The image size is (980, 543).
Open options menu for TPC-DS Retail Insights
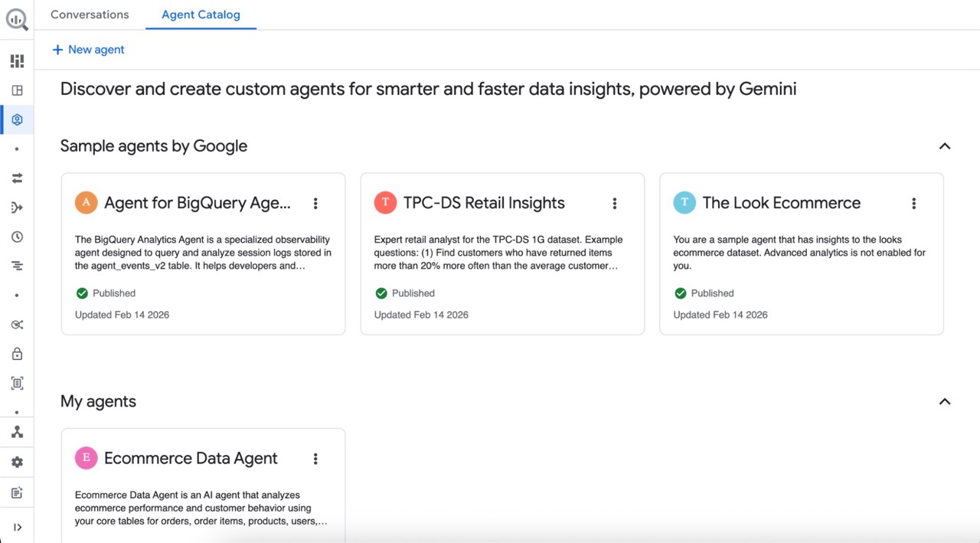tap(614, 203)
